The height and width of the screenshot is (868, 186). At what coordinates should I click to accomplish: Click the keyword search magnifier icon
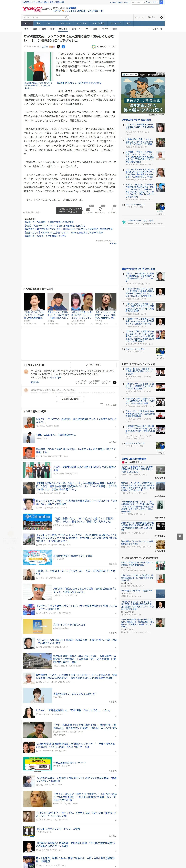click(x=66, y=18)
